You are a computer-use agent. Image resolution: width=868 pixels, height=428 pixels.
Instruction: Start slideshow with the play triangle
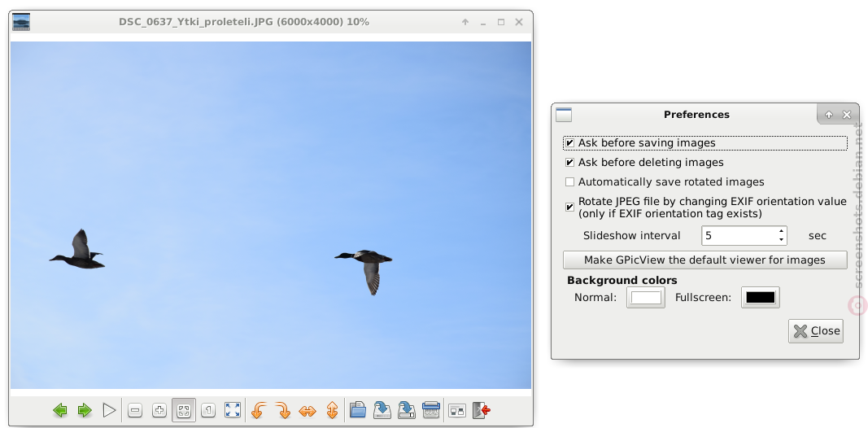click(109, 410)
